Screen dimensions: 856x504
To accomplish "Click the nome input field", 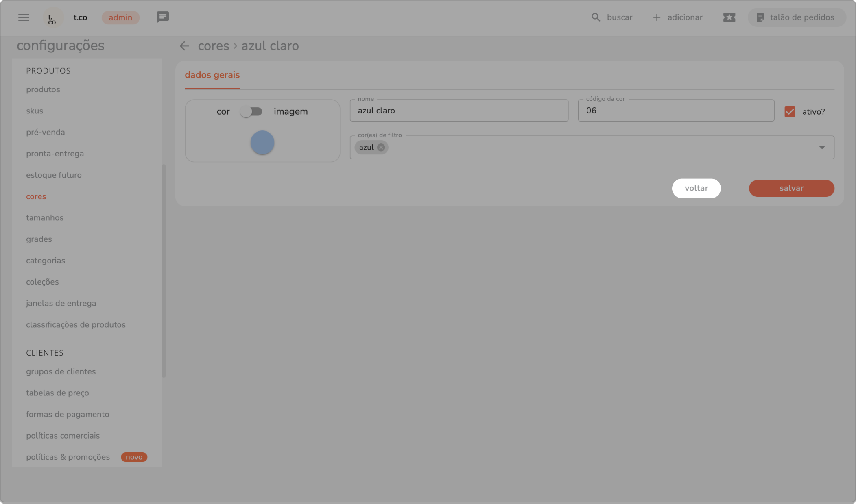I will [x=459, y=111].
